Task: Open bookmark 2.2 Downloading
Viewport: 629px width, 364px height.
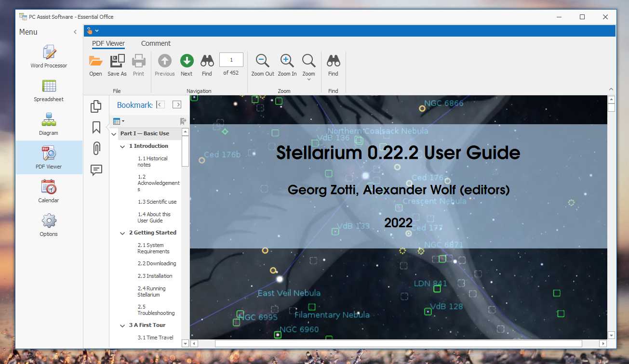Action: [x=157, y=264]
